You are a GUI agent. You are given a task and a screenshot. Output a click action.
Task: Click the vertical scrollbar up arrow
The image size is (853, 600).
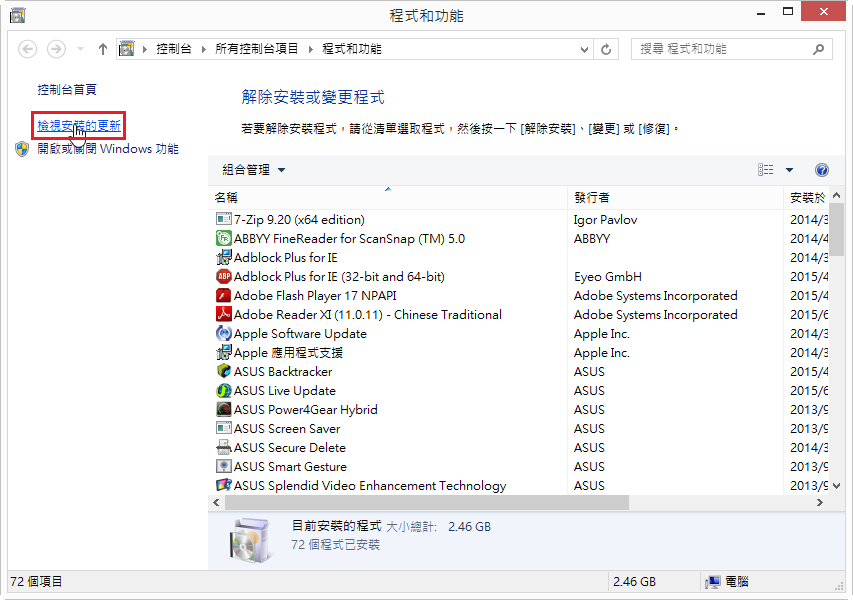click(x=837, y=195)
